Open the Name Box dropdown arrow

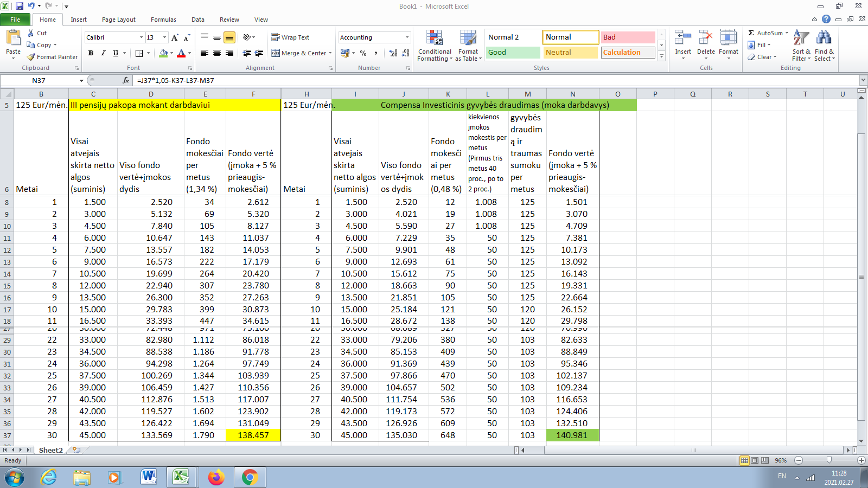tap(81, 80)
